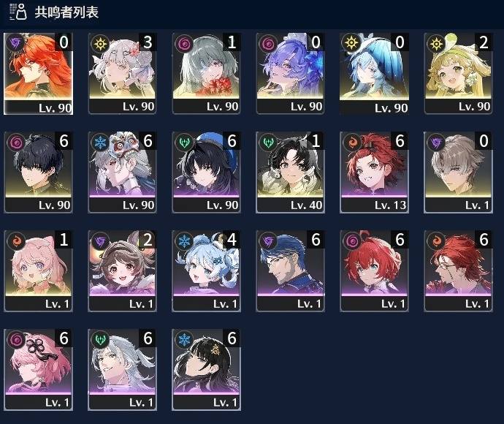Viewport: 504px width, 424px height.
Task: Click the pink swirl icon on black-haired male
Action: pyautogui.click(x=16, y=142)
